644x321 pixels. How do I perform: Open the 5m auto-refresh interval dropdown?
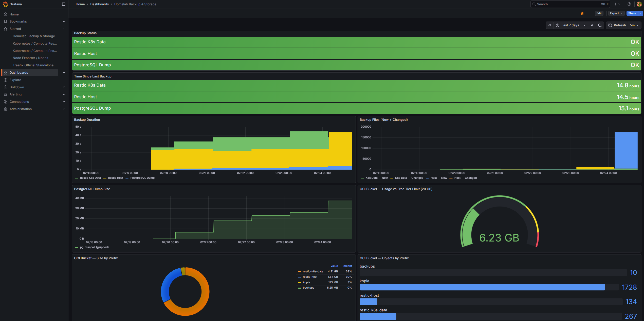[x=633, y=25]
